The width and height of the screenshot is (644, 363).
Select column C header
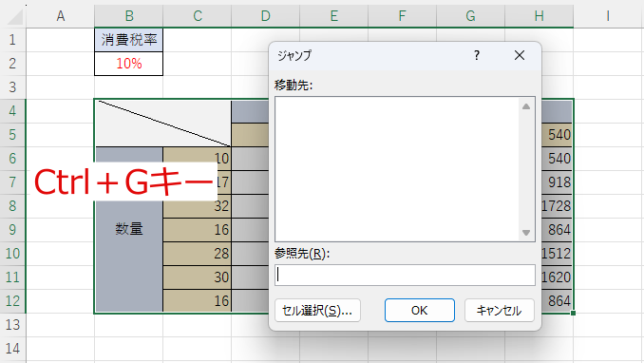pyautogui.click(x=198, y=15)
